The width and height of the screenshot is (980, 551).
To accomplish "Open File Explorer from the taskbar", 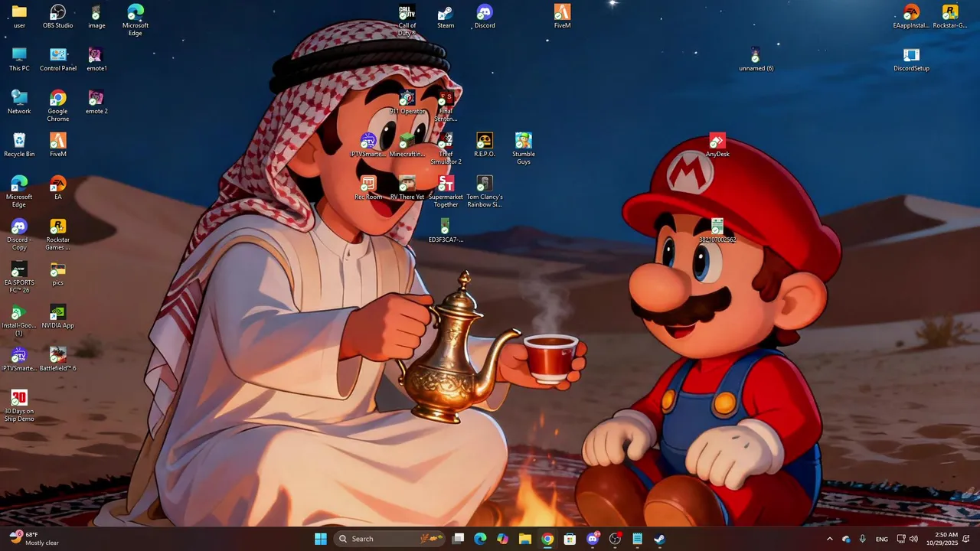I will coord(524,539).
